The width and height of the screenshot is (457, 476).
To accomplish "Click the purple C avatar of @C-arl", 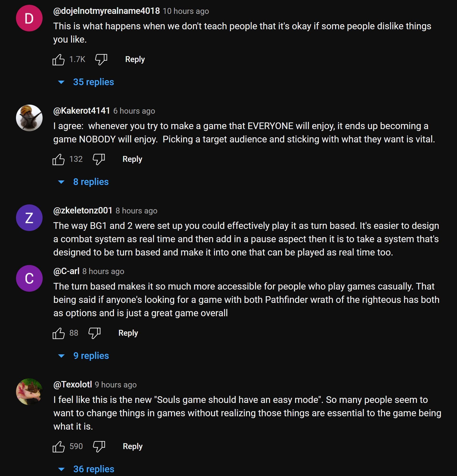I will coord(29,278).
